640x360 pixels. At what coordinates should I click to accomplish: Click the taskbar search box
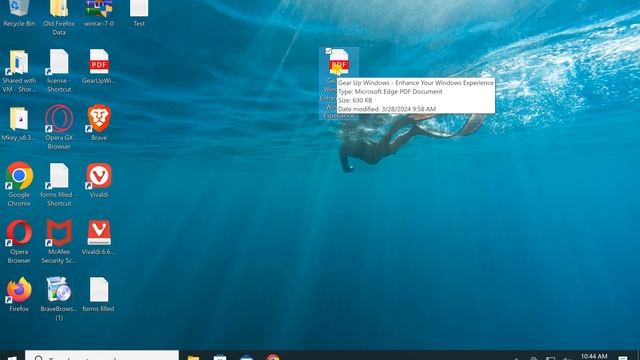pos(102,355)
